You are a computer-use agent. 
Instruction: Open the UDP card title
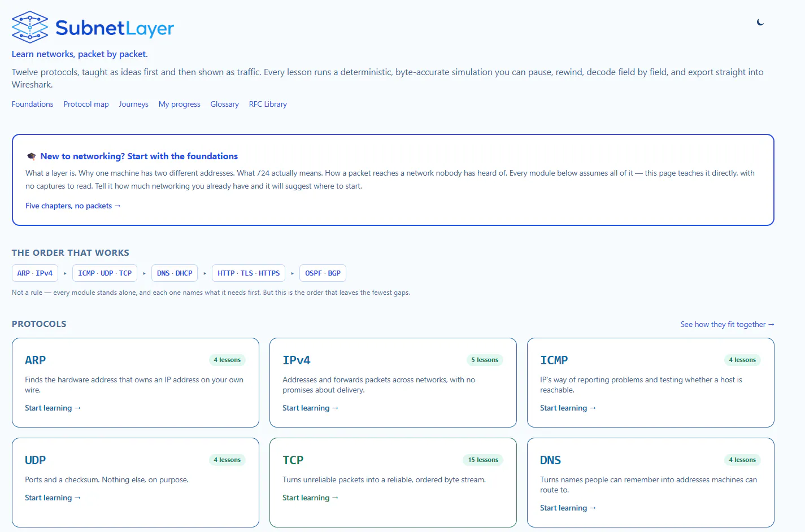pyautogui.click(x=35, y=460)
